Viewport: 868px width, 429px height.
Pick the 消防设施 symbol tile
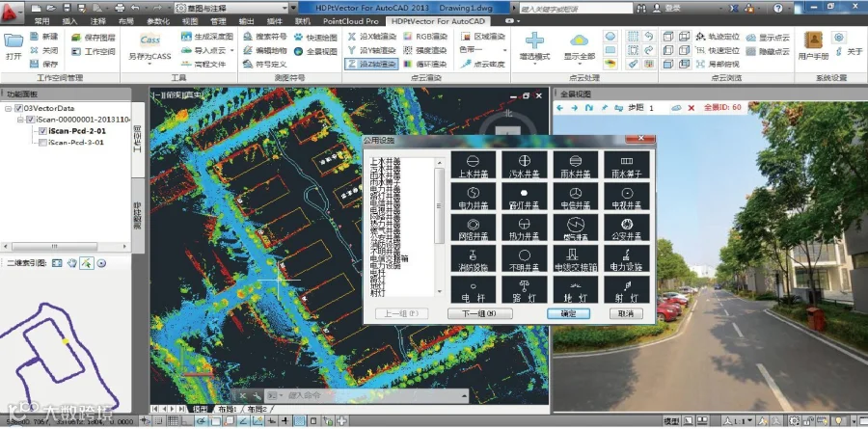[x=472, y=256]
